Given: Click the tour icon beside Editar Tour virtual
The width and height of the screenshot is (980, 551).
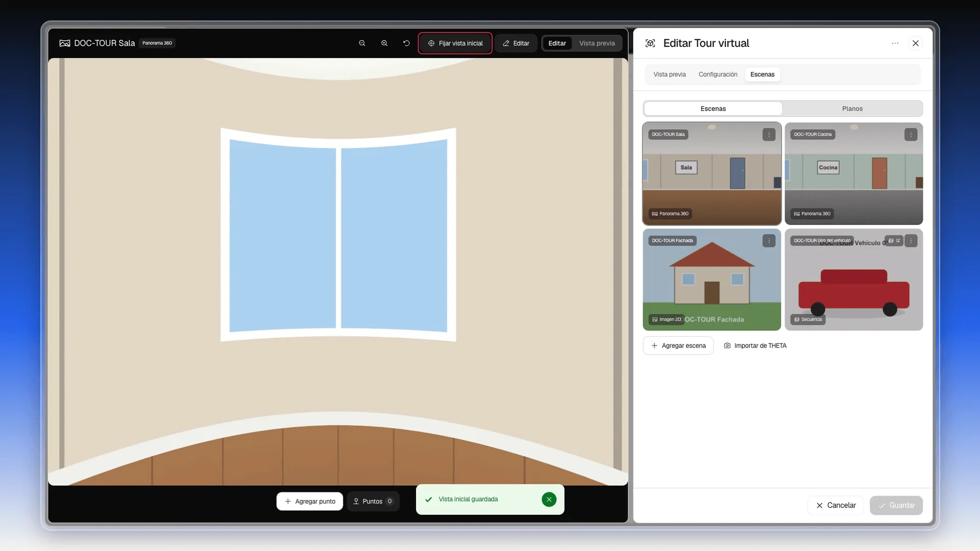Looking at the screenshot, I should [650, 43].
